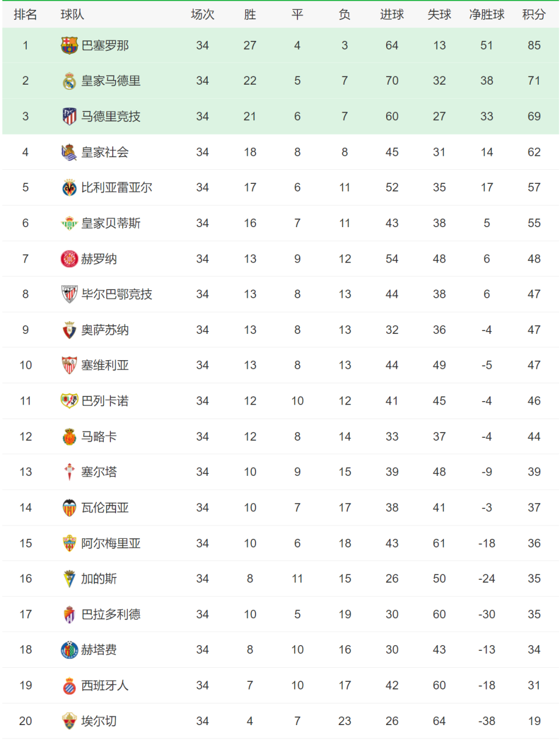Open the Girona red crest icon
Screen dimensions: 560x742
coord(69,259)
